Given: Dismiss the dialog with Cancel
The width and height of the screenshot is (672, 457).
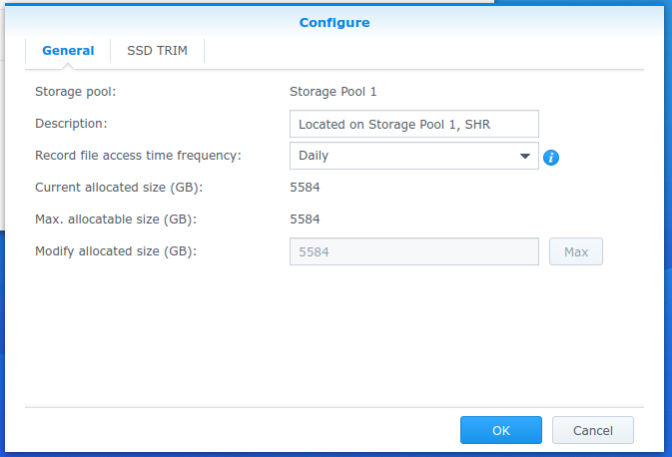Looking at the screenshot, I should point(593,430).
